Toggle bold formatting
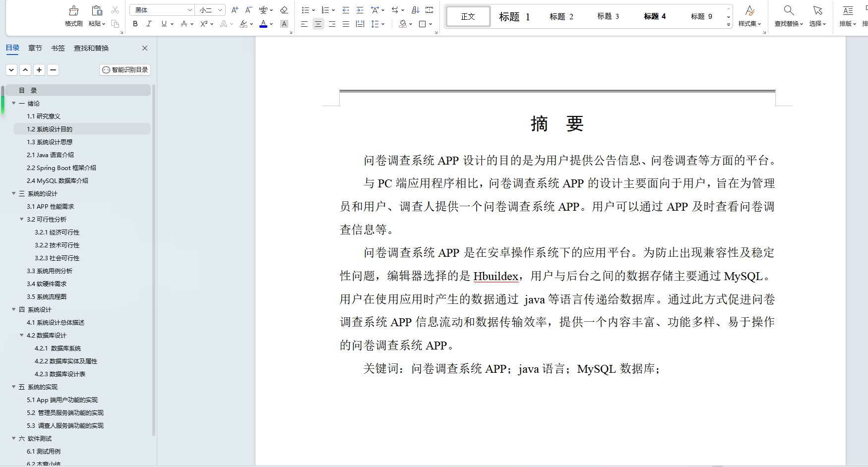868x467 pixels. 135,24
